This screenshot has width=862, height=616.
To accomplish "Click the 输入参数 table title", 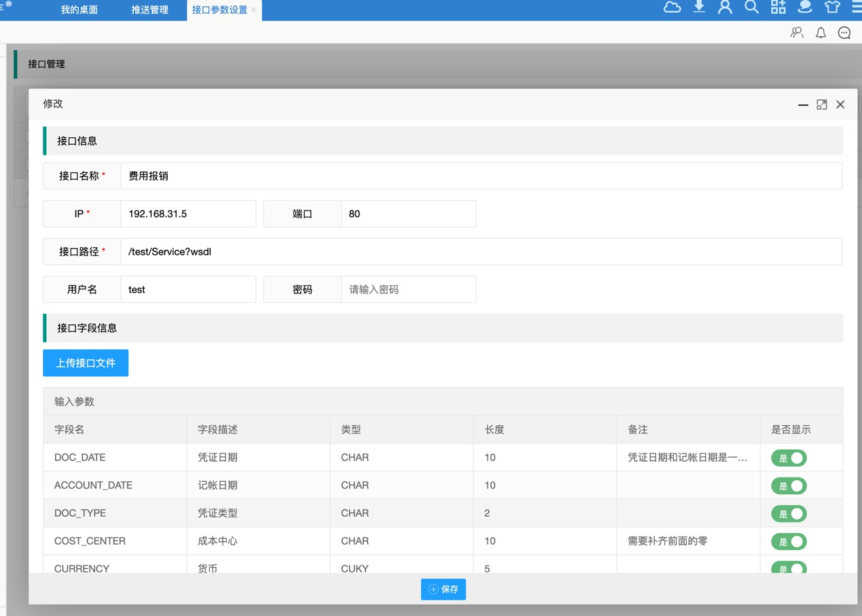I will [x=74, y=402].
